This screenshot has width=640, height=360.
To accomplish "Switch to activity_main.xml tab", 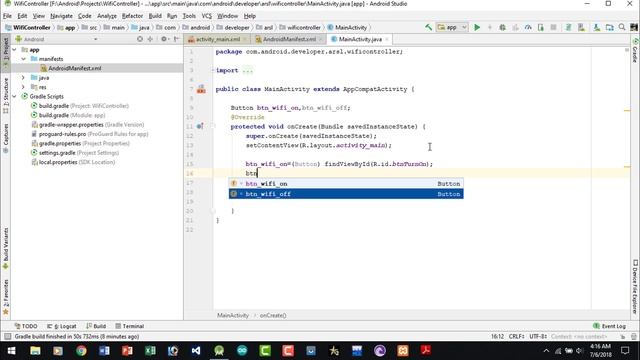I will point(218,39).
